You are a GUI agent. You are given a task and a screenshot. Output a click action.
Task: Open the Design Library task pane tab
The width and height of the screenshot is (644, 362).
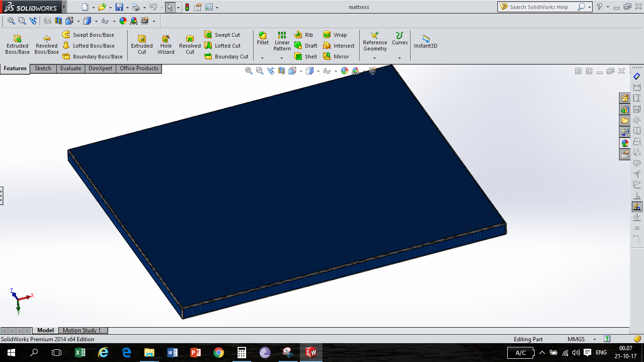coord(625,109)
